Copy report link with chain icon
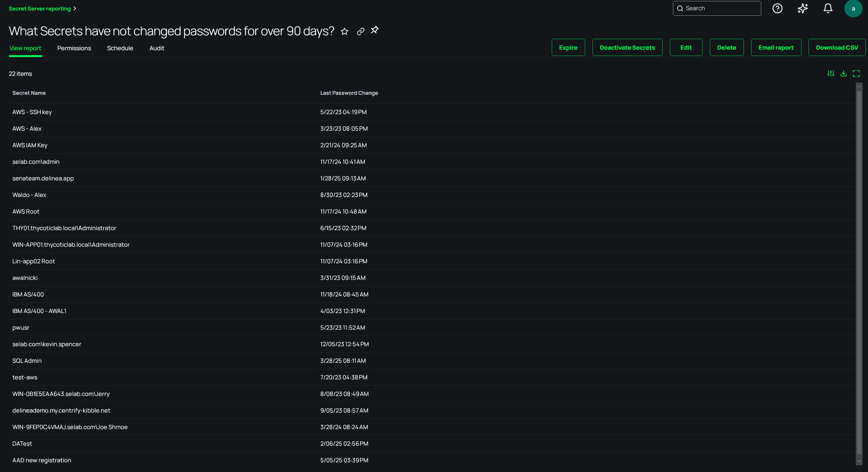This screenshot has height=472, width=868. coord(361,32)
